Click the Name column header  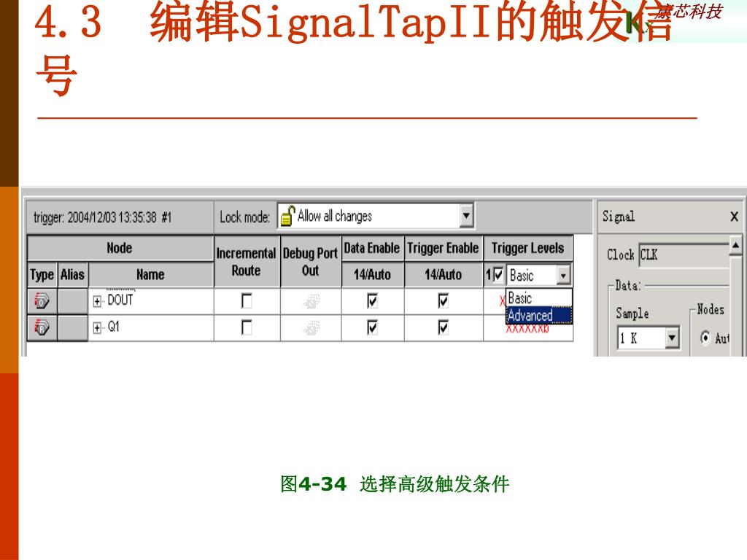pos(150,275)
